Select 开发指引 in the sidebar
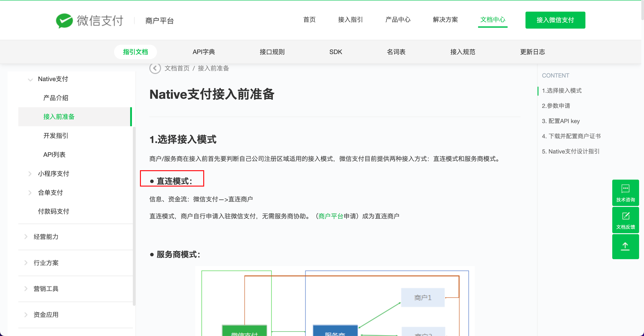Viewport: 644px width, 336px height. [x=56, y=136]
